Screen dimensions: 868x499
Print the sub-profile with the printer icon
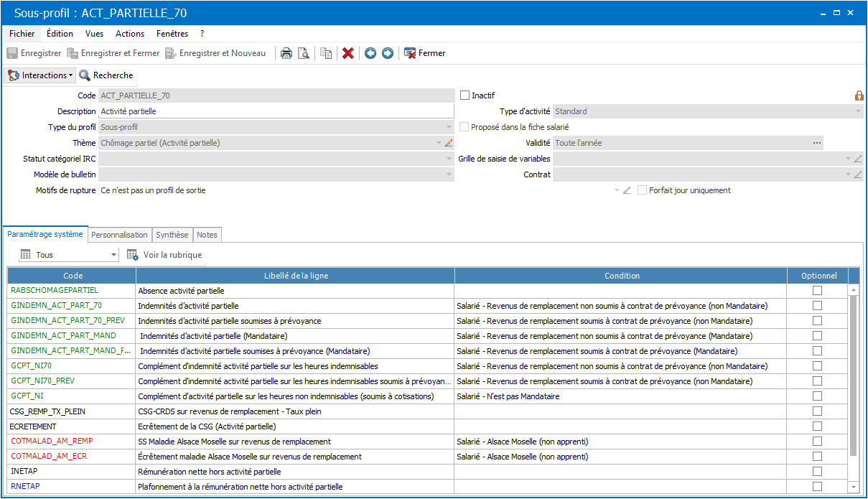pyautogui.click(x=286, y=53)
